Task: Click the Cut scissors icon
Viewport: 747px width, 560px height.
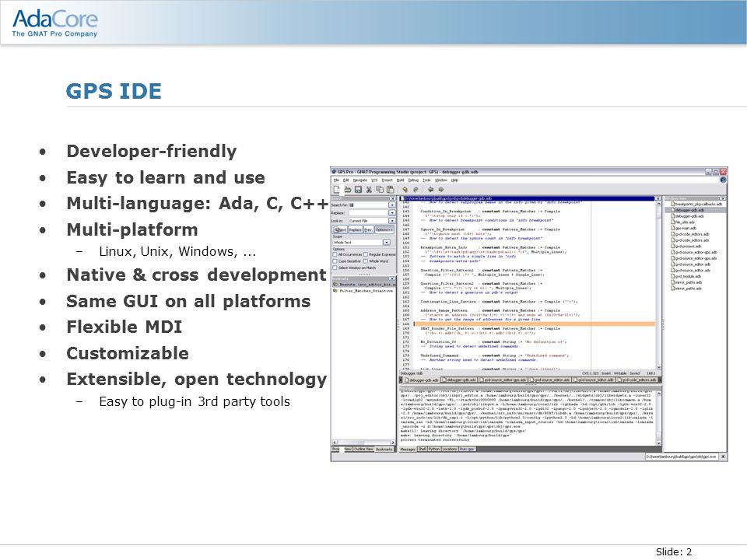Action: (369, 190)
